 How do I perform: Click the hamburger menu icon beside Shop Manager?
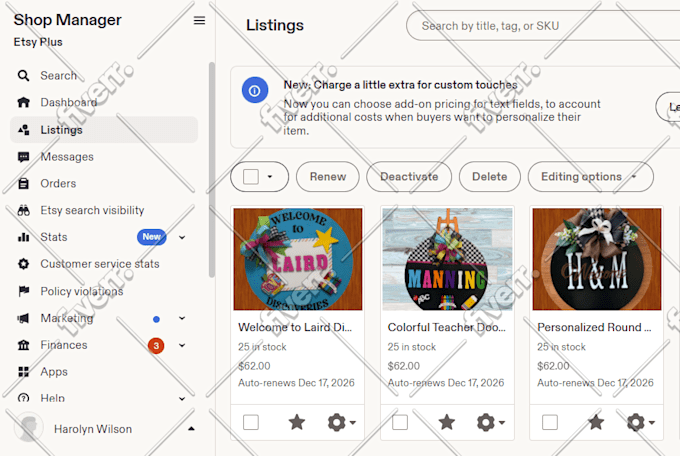[x=199, y=20]
